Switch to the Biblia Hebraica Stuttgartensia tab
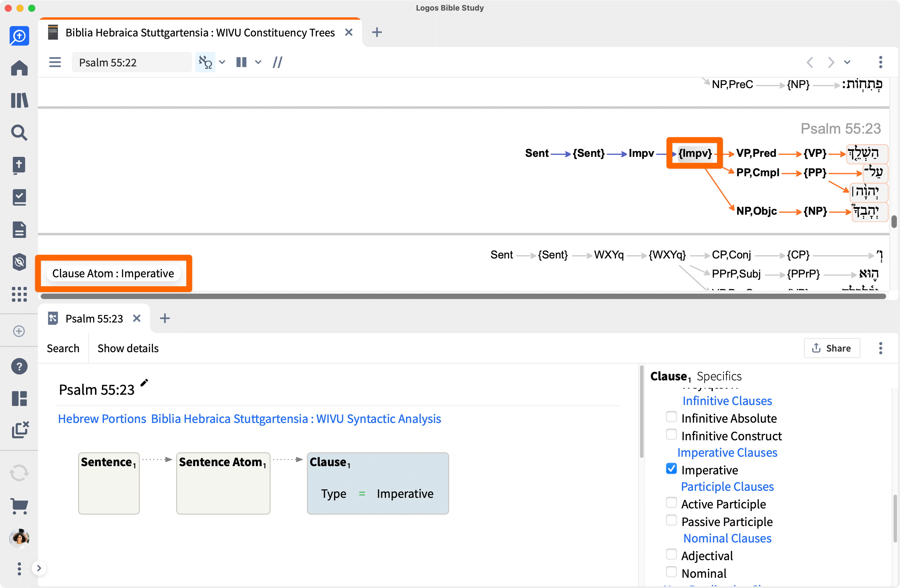900x588 pixels. click(x=200, y=33)
